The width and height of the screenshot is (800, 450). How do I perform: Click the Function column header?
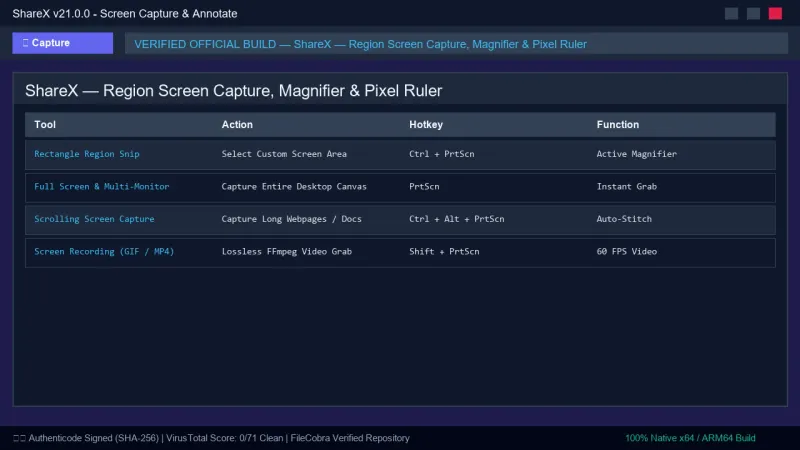(x=617, y=124)
